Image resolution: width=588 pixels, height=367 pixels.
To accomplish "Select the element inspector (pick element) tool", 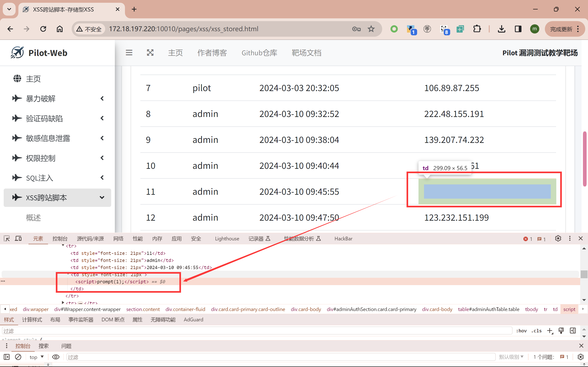I will pos(6,239).
